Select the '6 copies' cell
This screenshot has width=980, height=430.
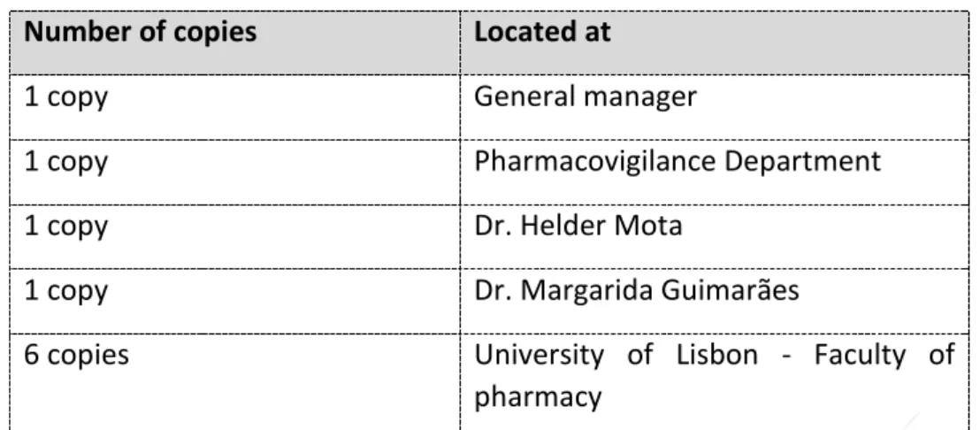(235, 382)
